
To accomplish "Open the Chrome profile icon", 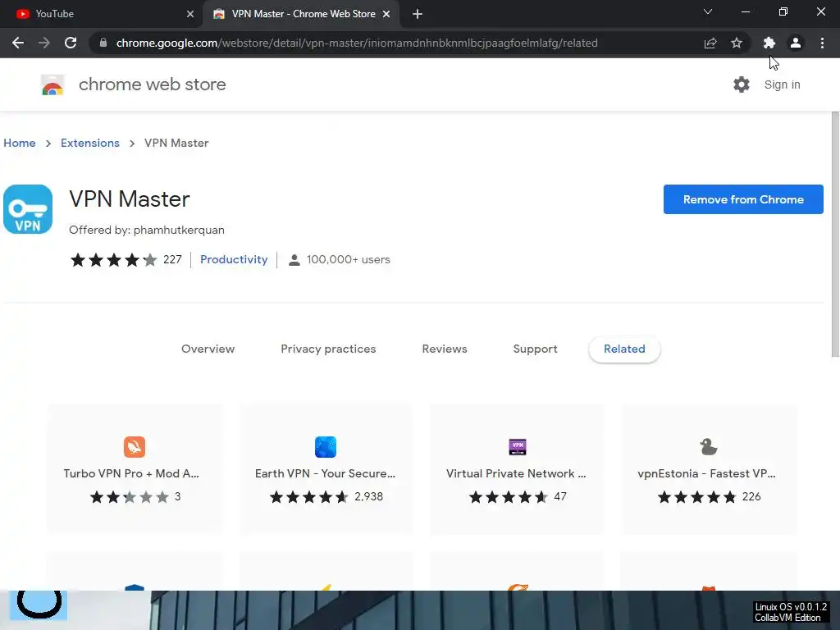I will point(796,43).
